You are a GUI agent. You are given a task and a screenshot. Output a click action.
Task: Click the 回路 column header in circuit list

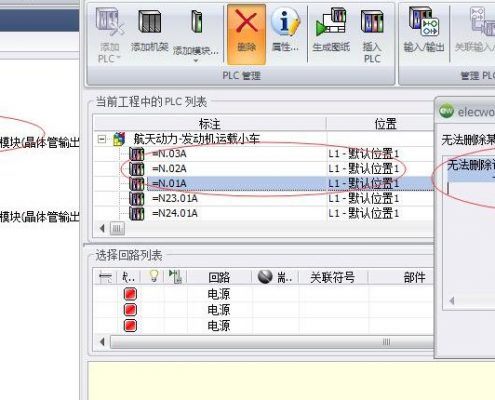pos(219,277)
